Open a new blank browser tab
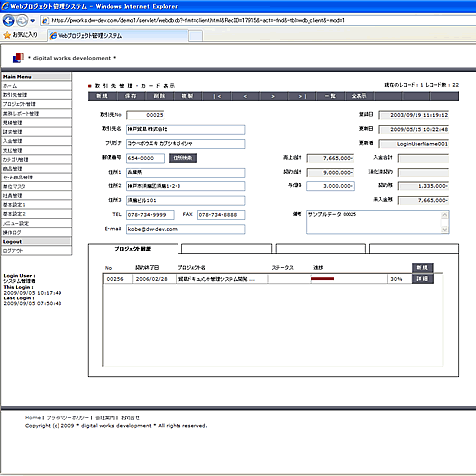This screenshot has width=476, height=476. (x=195, y=36)
